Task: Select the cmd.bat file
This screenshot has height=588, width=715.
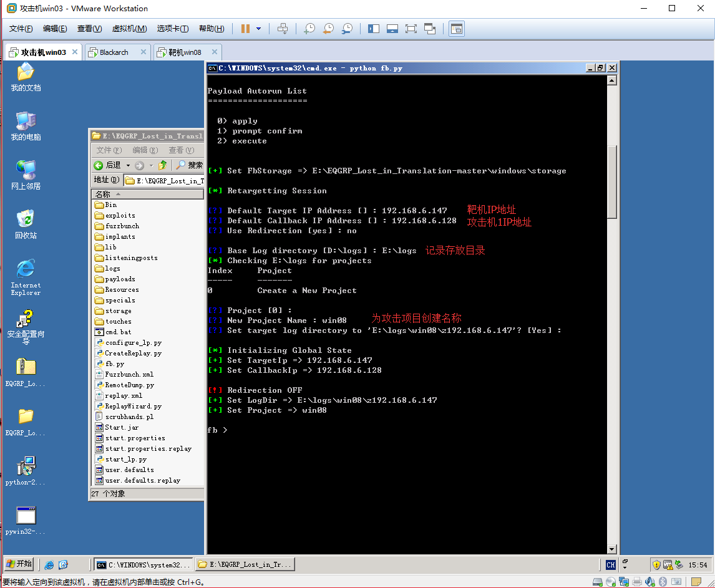Action: click(113, 332)
